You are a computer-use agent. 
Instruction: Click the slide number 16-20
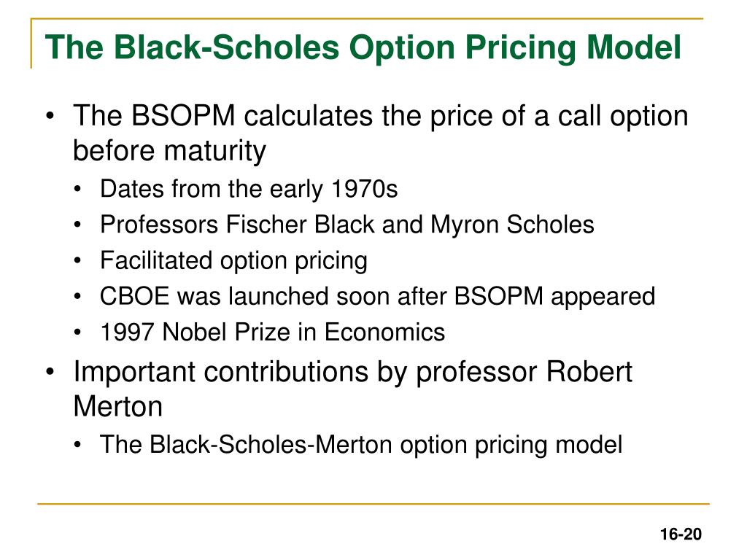681,534
